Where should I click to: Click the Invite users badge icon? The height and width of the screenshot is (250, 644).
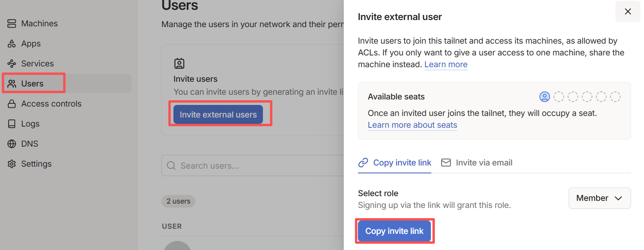coord(179,63)
